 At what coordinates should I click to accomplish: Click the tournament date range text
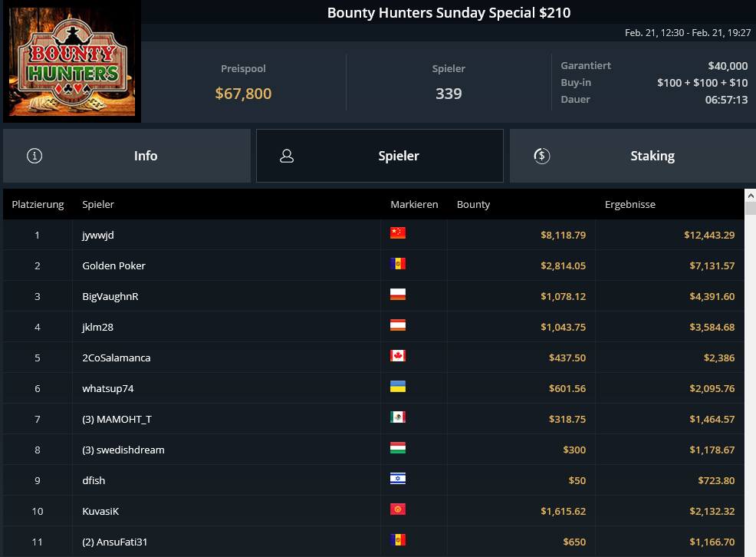coord(688,33)
